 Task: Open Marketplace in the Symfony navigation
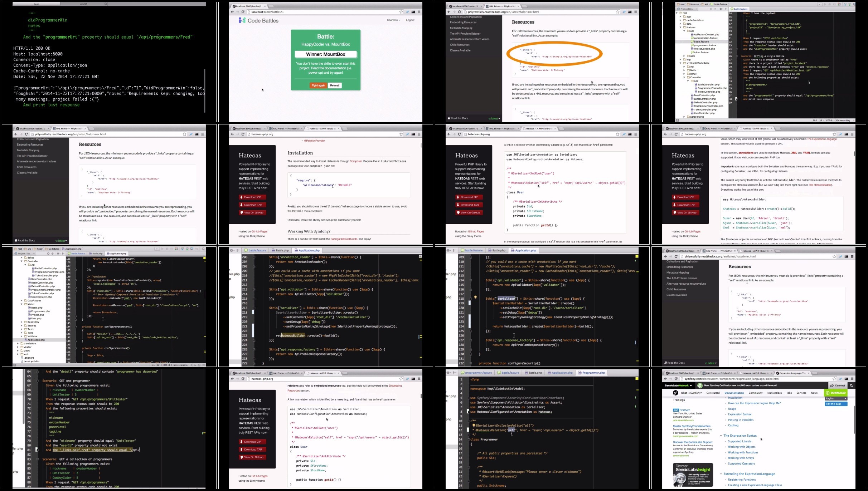[775, 393]
